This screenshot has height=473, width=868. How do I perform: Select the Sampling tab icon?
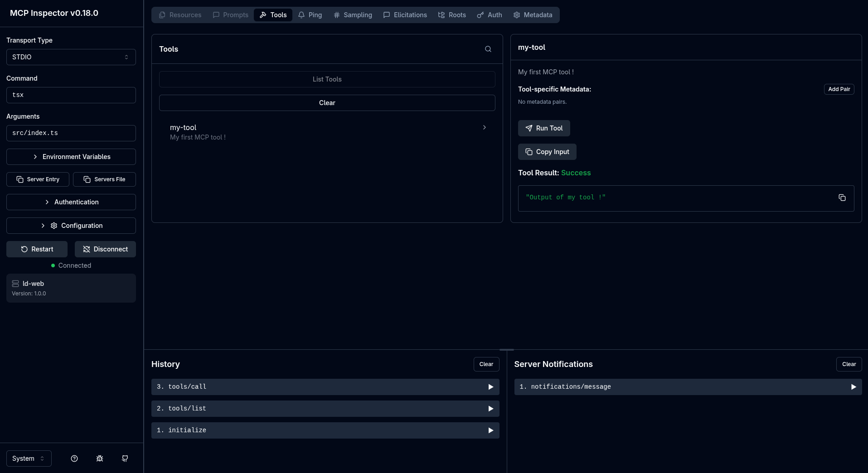point(336,15)
